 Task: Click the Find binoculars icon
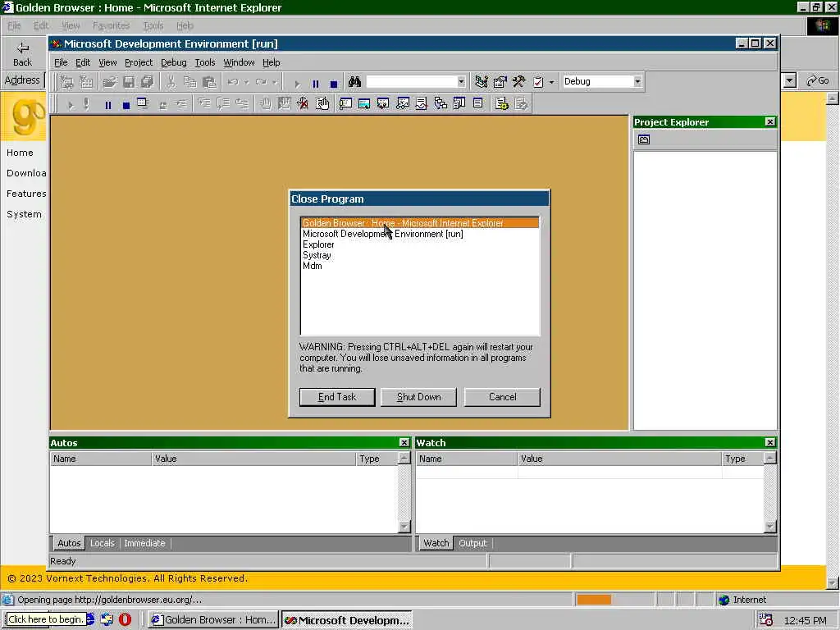coord(354,82)
